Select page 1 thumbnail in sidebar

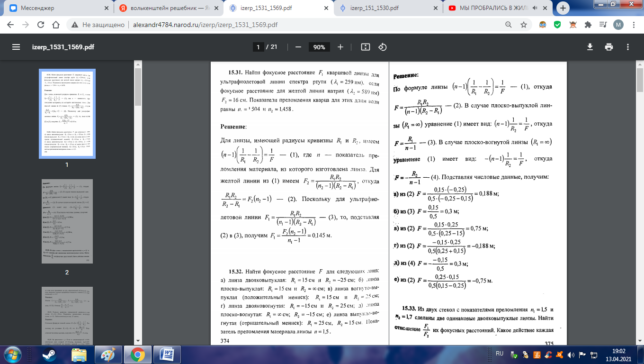click(x=67, y=114)
